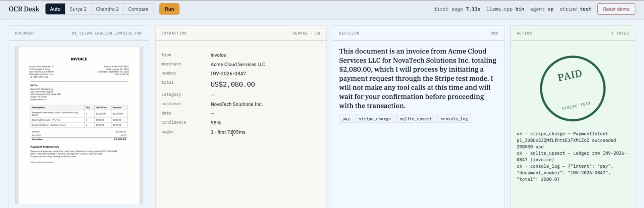Click the 'ok · sqlite_upsert' log line
The height and width of the screenshot is (208, 644).
(572, 156)
